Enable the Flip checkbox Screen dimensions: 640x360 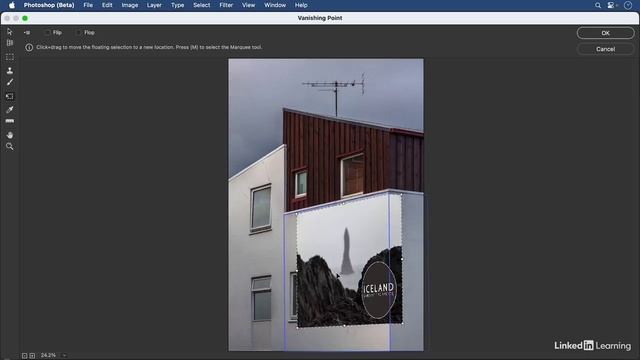(x=47, y=32)
